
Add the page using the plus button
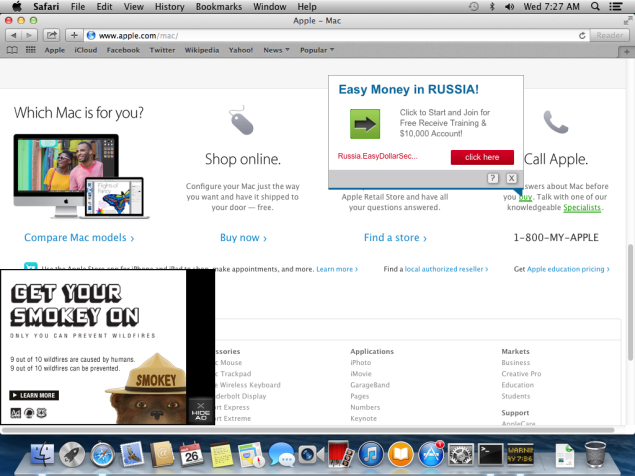coord(74,35)
